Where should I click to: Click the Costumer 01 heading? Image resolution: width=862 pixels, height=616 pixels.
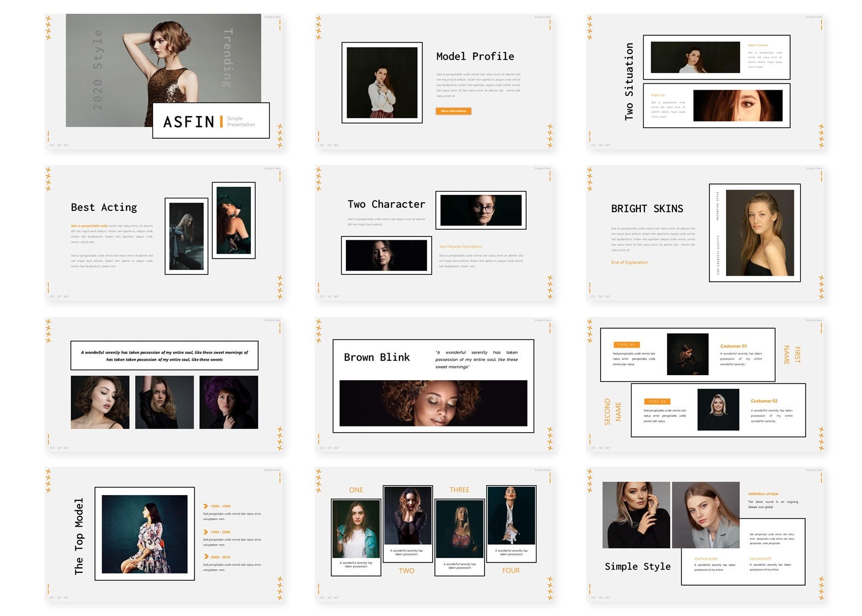pyautogui.click(x=733, y=346)
